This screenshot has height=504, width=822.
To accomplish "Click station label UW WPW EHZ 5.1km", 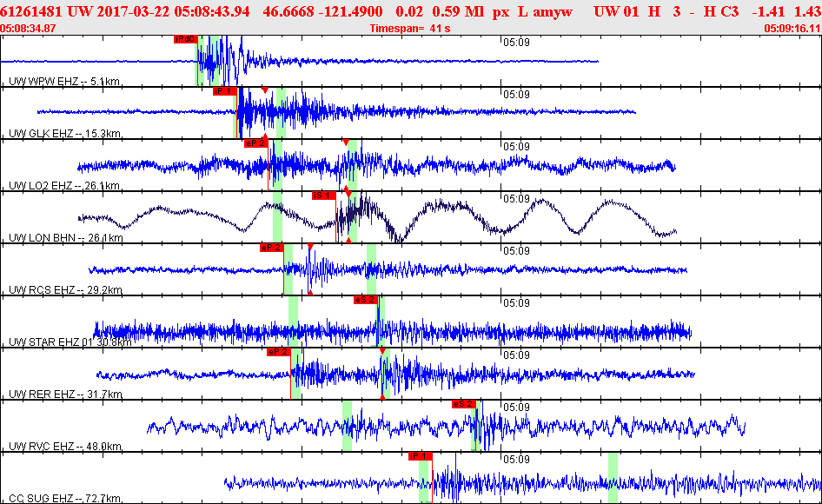I will tap(64, 82).
